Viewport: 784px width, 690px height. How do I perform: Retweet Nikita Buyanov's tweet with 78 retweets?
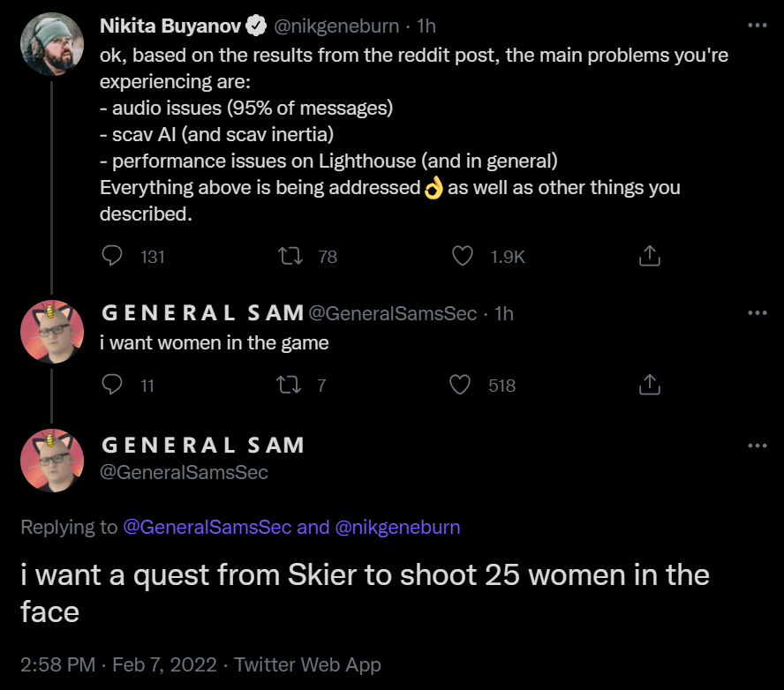point(289,256)
